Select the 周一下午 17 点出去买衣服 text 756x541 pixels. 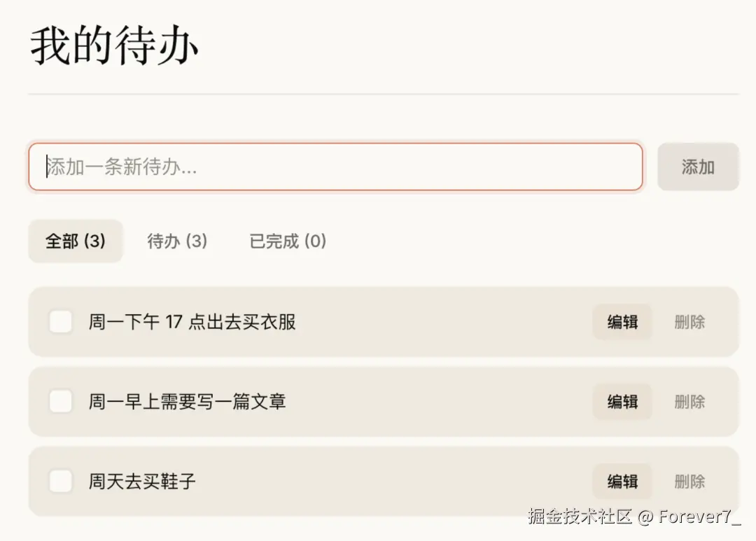pyautogui.click(x=192, y=322)
